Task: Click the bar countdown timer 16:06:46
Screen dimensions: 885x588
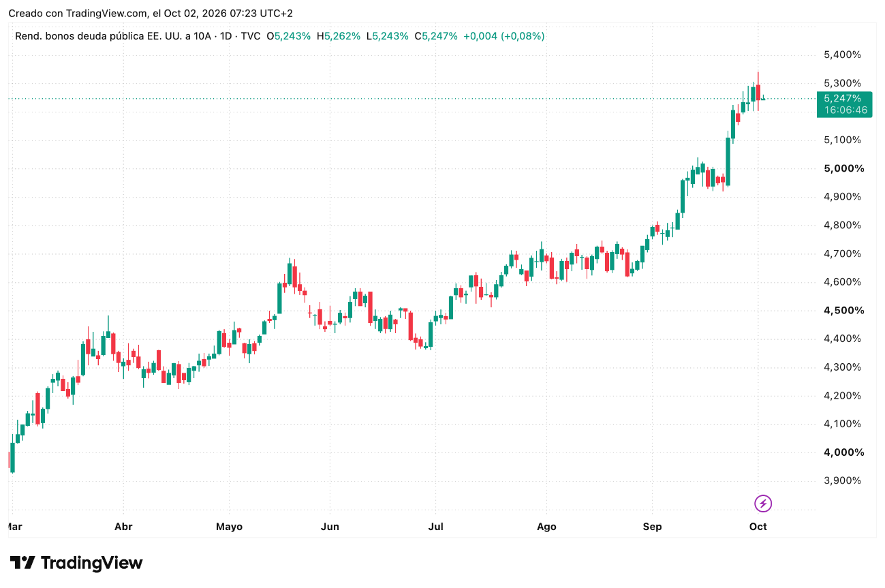Action: [845, 110]
